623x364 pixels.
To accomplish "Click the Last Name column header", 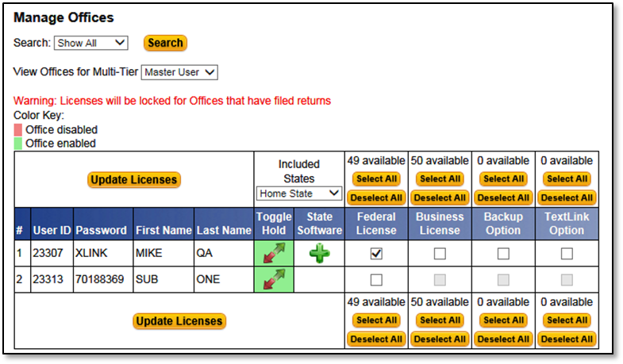I will click(224, 230).
